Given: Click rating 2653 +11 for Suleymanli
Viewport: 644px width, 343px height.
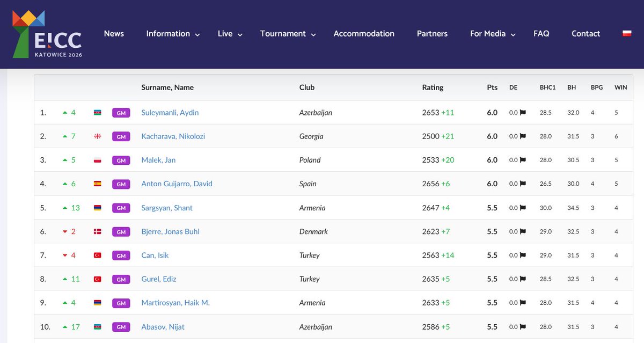Looking at the screenshot, I should coord(438,113).
